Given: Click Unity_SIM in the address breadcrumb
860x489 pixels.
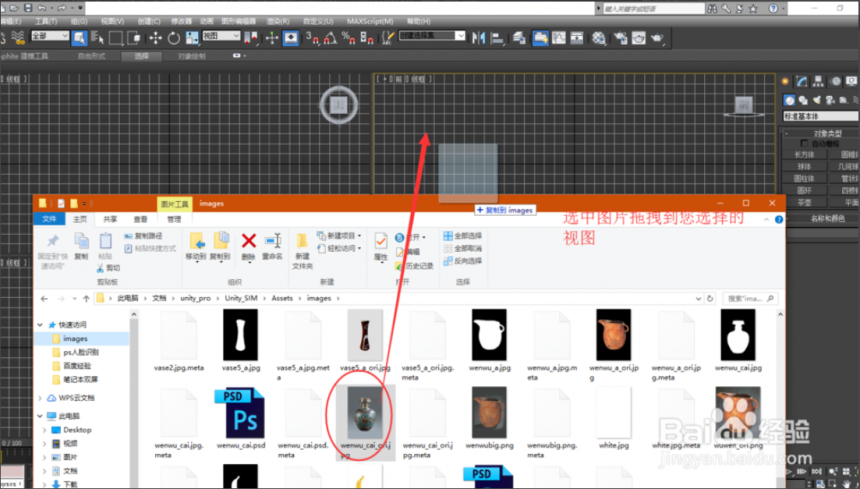Looking at the screenshot, I should [x=241, y=298].
